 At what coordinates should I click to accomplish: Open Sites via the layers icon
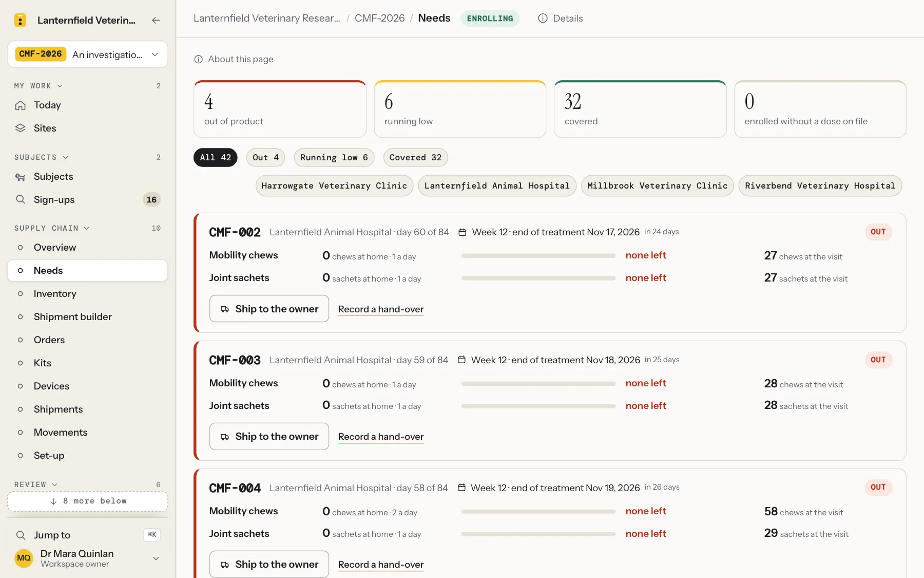(x=21, y=128)
